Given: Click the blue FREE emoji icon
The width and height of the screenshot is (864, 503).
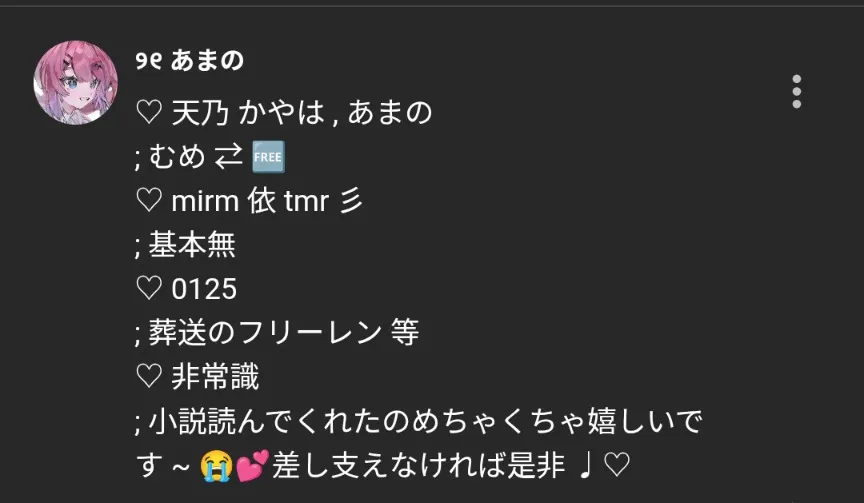Looking at the screenshot, I should 268,157.
